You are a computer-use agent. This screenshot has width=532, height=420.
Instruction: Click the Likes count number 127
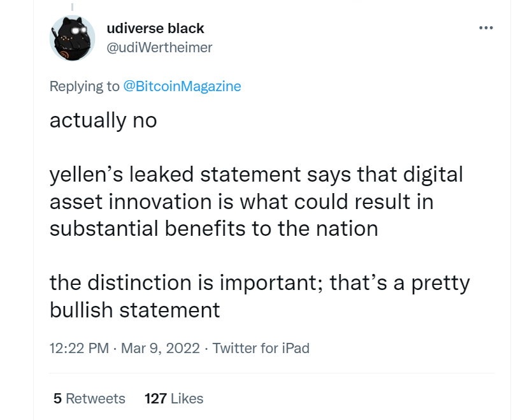coord(155,399)
